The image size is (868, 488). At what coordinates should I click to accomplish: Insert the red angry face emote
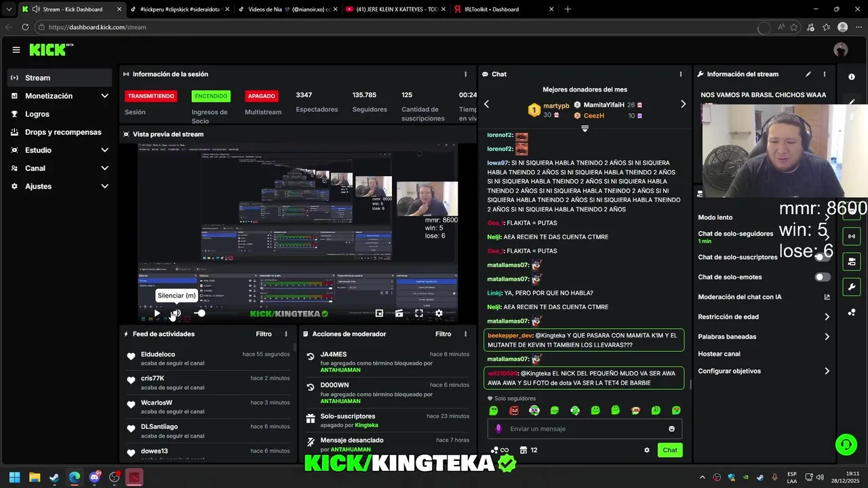(514, 410)
